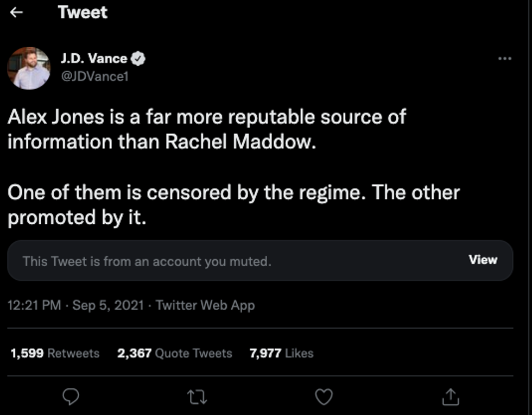Click the blue verified badge
The image size is (532, 415).
(139, 59)
